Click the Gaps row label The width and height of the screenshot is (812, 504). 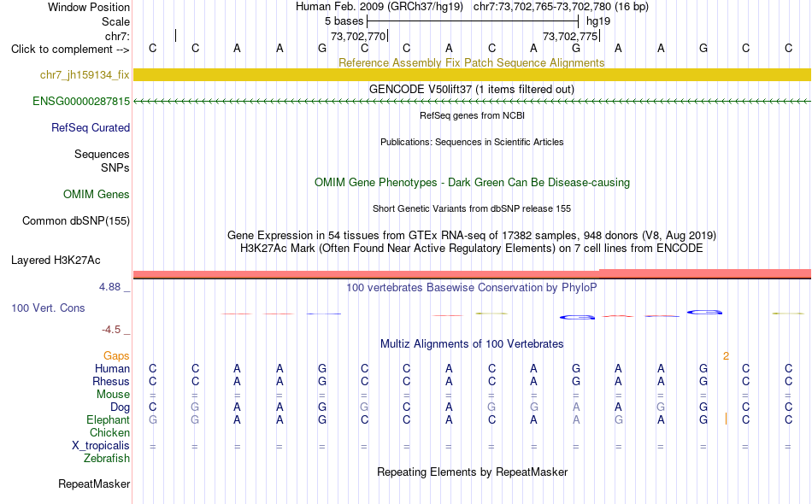coord(116,355)
